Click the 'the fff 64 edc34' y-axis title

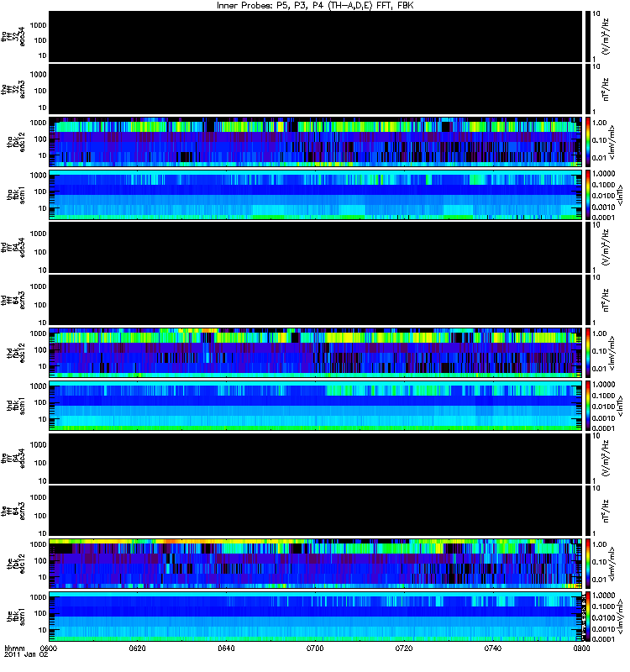coord(13,458)
